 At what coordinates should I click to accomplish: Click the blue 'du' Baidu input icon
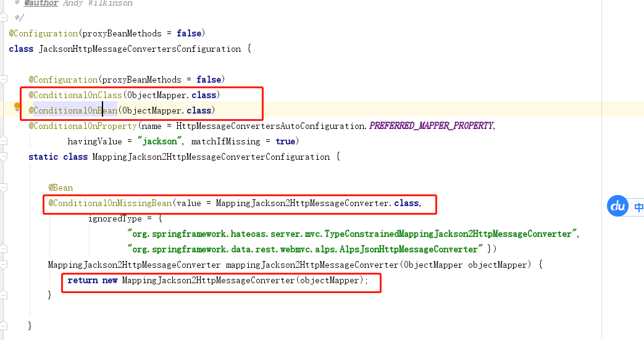[x=617, y=206]
